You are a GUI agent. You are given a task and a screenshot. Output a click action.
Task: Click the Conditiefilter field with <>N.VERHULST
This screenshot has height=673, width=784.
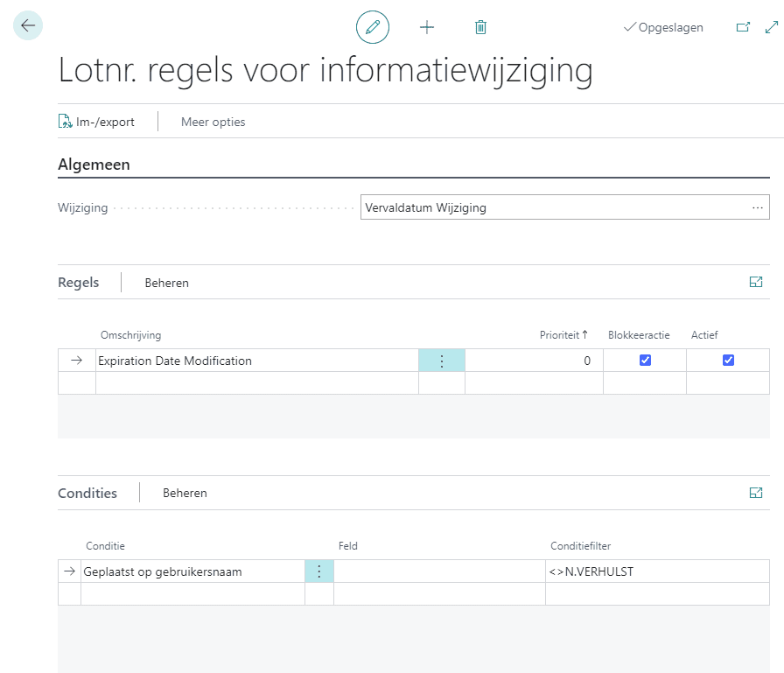(x=656, y=571)
